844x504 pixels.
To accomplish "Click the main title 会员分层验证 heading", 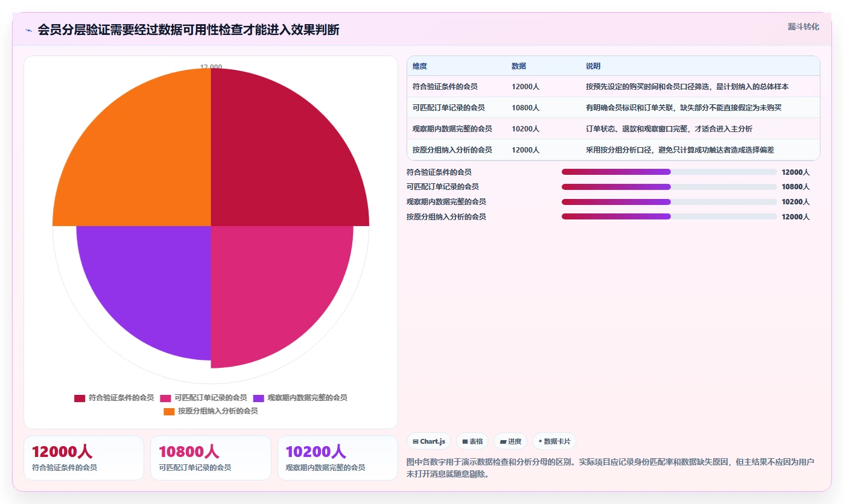I will coord(188,30).
